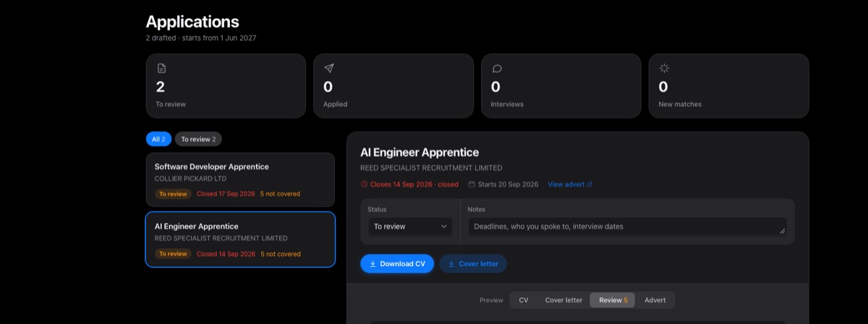
Task: Select the To review 2 filter pill
Action: tap(198, 139)
